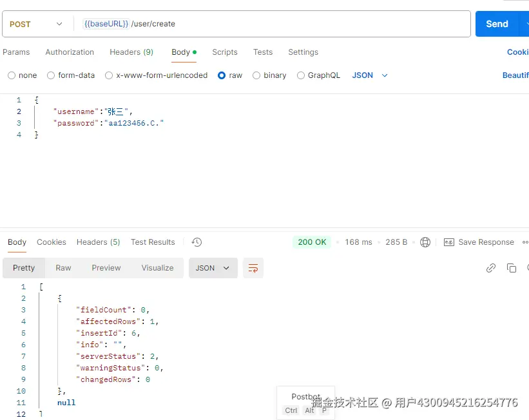Select x-www-form-urlencoded body type
This screenshot has width=529, height=420.
tap(109, 75)
